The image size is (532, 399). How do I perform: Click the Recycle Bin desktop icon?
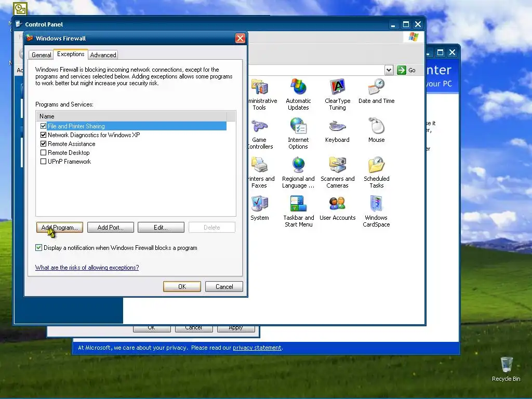(506, 365)
